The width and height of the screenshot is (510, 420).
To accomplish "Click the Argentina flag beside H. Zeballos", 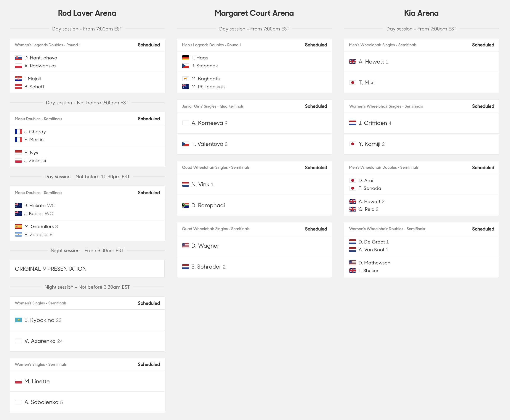I will [18, 234].
